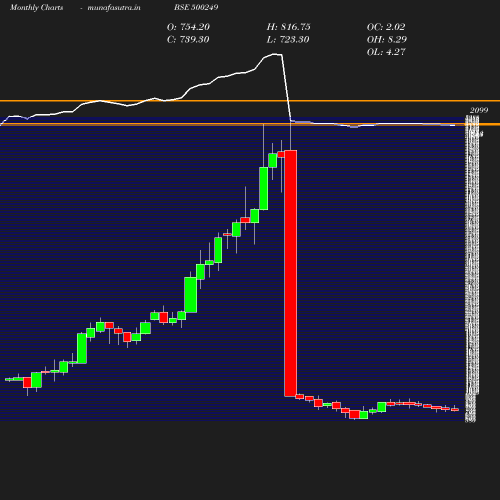Click the tallest red crash candlestick
This screenshot has height=500, width=500.
291,273
